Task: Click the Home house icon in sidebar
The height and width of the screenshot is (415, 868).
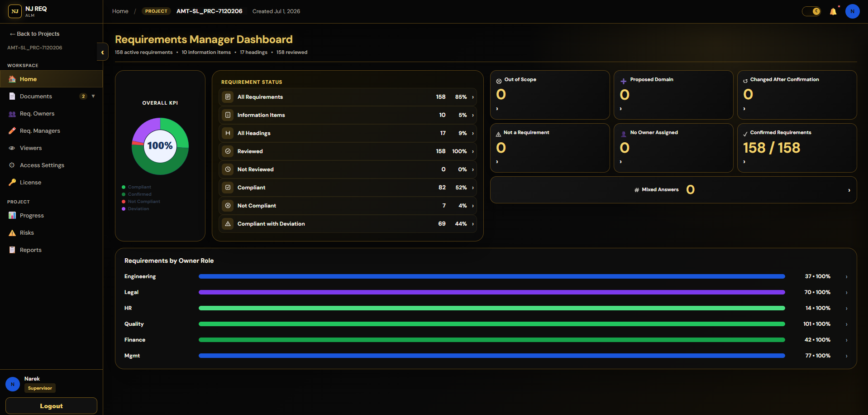Action: pyautogui.click(x=12, y=79)
